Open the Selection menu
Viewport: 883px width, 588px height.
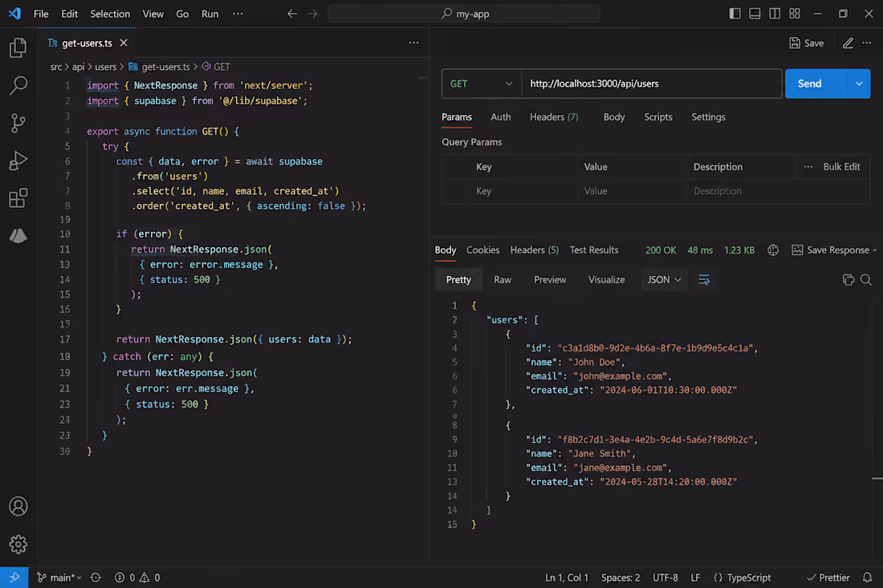tap(110, 14)
